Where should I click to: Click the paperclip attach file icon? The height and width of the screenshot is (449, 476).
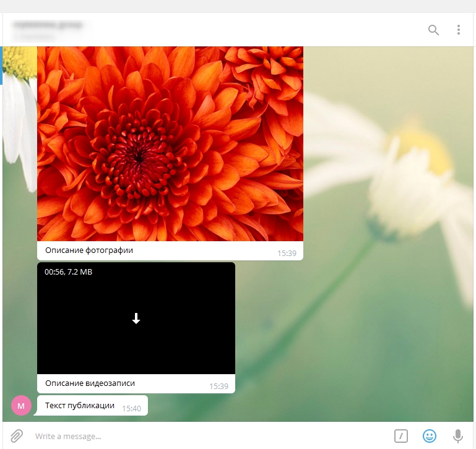point(17,436)
